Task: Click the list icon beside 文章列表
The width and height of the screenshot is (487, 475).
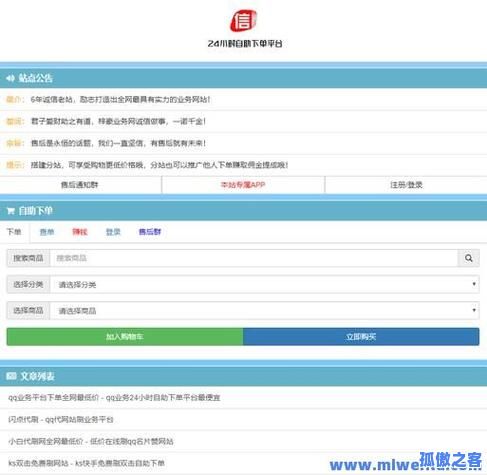Action: pos(11,376)
